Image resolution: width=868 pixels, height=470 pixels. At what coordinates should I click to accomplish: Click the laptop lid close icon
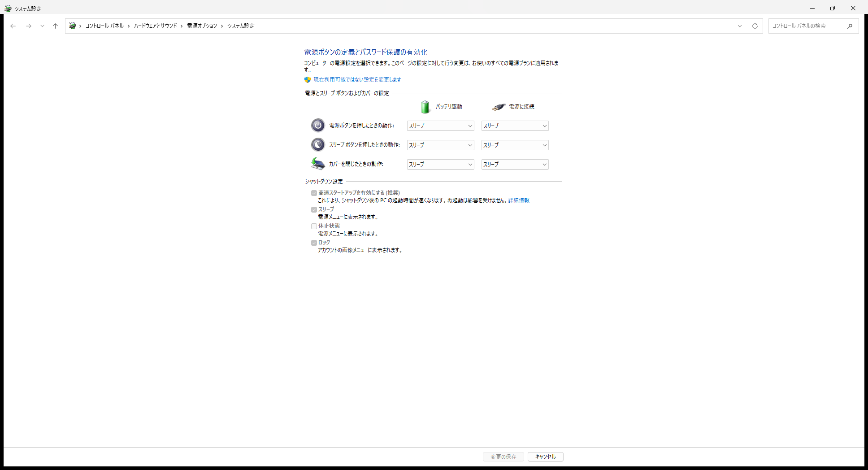tap(318, 164)
